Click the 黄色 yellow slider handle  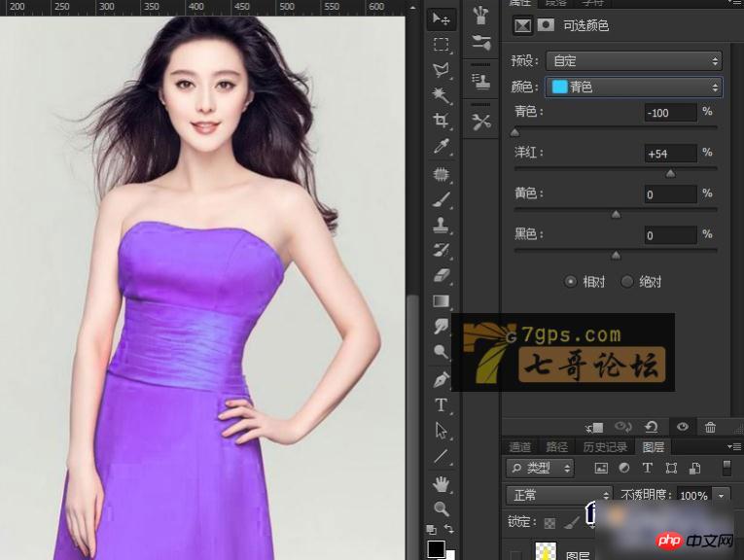pos(616,215)
